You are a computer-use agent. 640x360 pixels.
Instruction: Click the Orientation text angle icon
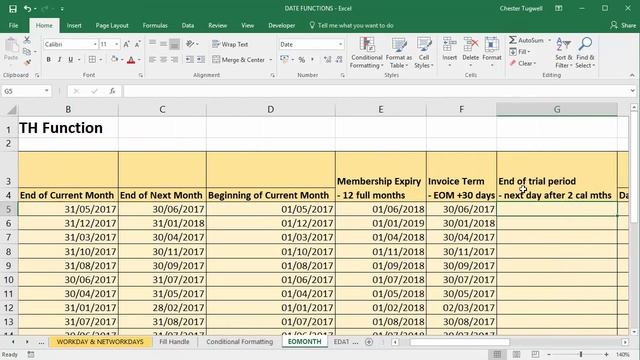190,44
